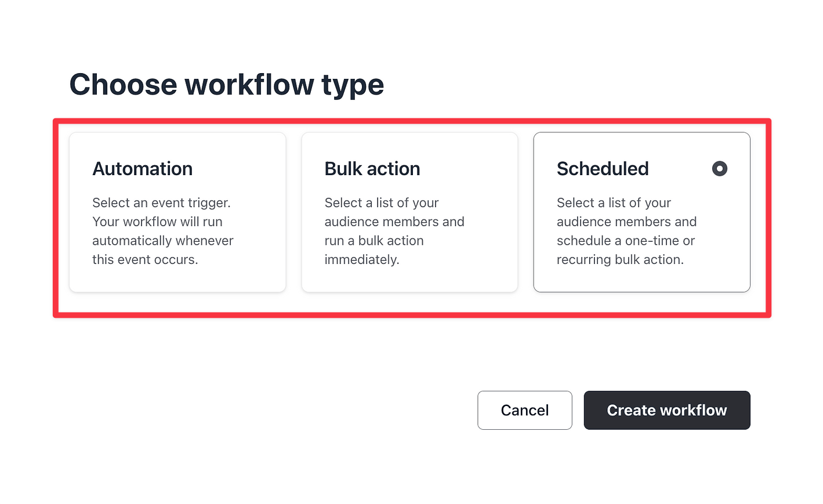Click the Cancel button

524,410
